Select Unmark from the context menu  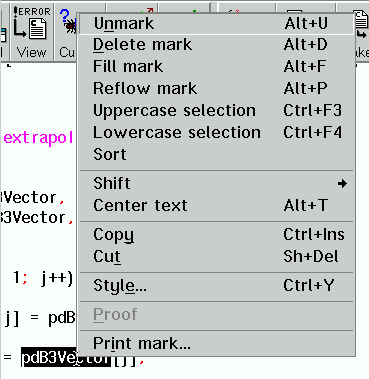point(217,23)
